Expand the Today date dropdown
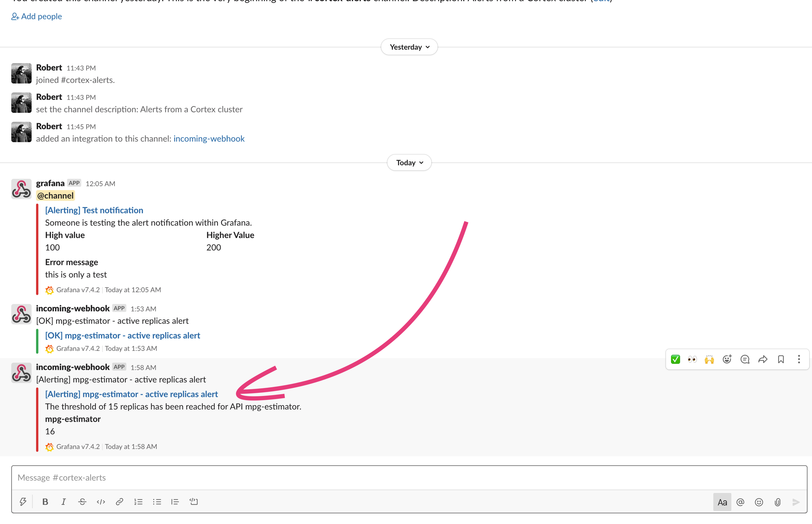Viewport: 812px width, 524px height. click(409, 163)
